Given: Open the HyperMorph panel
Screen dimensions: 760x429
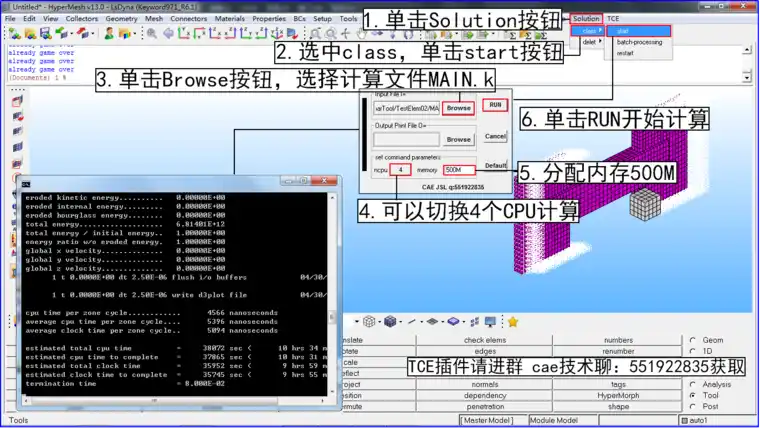Looking at the screenshot, I should [x=618, y=396].
